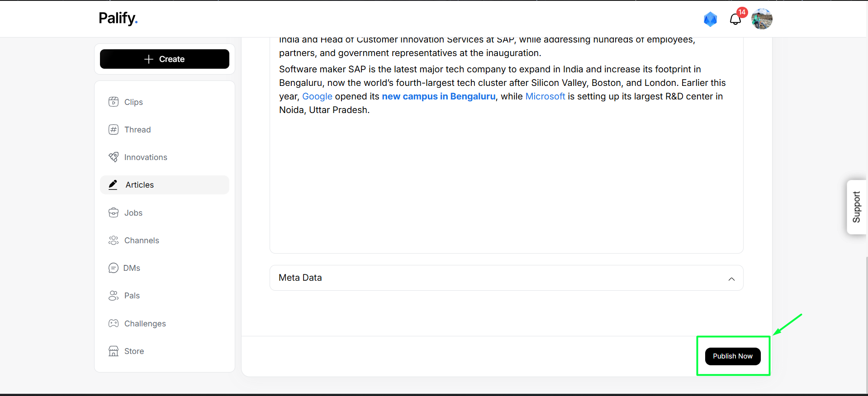
Task: Click text 'Software maker SAP'
Action: pos(323,69)
